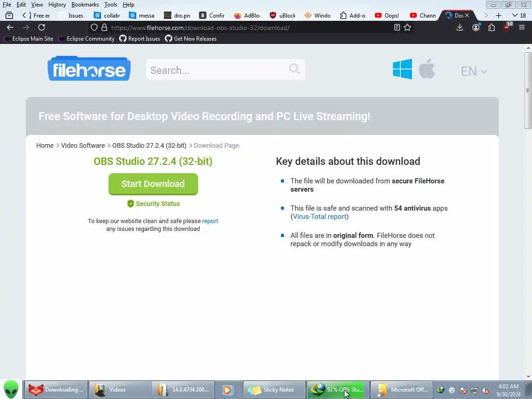The image size is (532, 399).
Task: Close the active Download tab
Action: pyautogui.click(x=467, y=15)
